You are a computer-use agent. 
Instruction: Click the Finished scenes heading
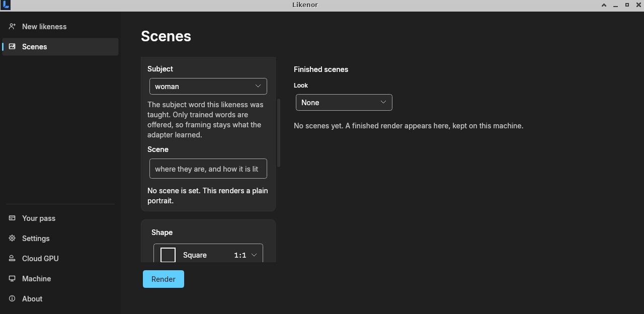tap(321, 69)
